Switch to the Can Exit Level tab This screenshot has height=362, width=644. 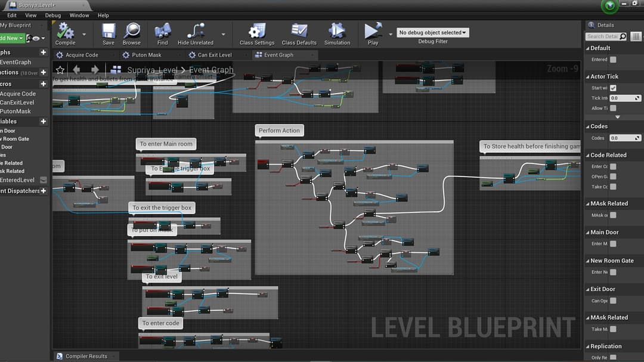click(215, 55)
